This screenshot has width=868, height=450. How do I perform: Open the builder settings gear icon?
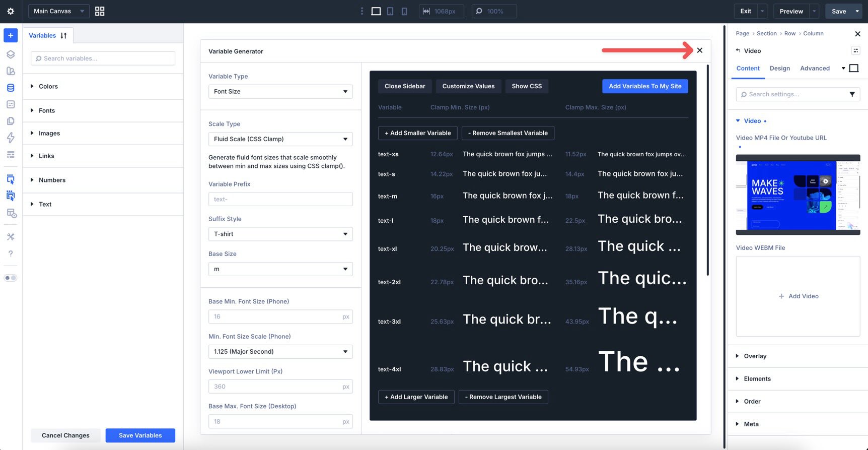coord(11,11)
